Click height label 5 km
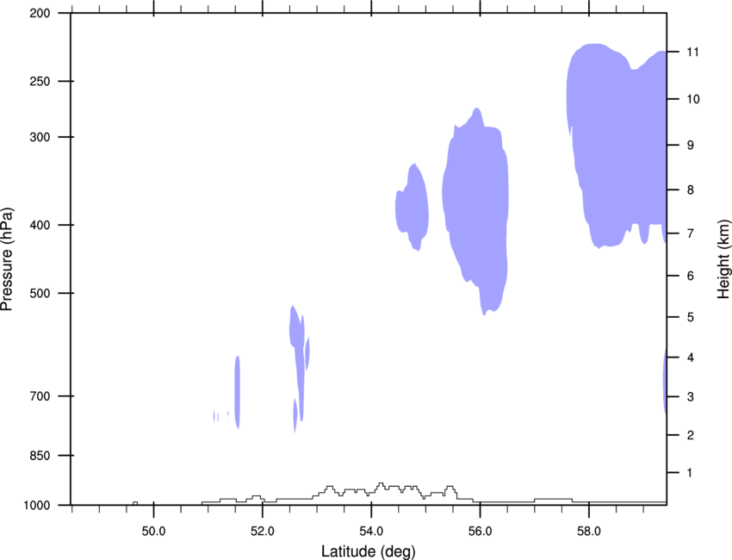732x560 pixels. click(x=691, y=318)
